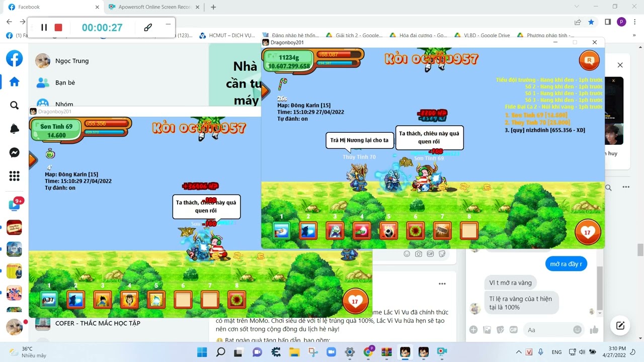This screenshot has height=362, width=644.
Task: Click left arrow at right game edge
Action: coord(265,90)
